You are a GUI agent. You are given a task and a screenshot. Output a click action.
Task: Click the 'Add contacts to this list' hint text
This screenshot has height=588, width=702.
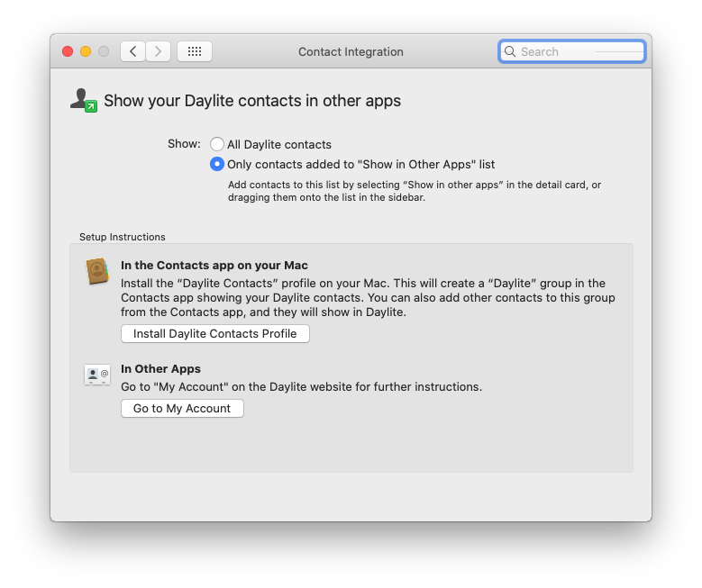pos(415,191)
